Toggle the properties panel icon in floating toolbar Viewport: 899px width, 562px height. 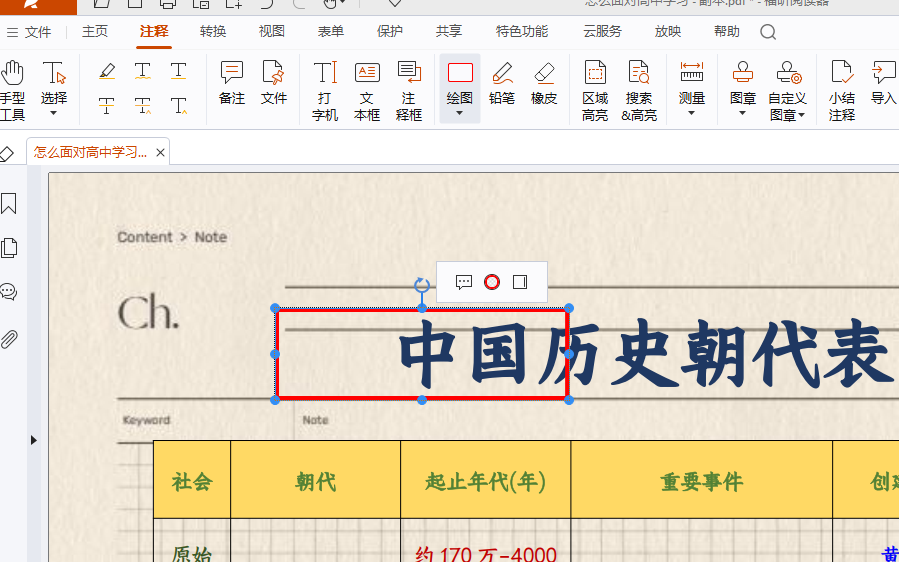click(x=520, y=282)
